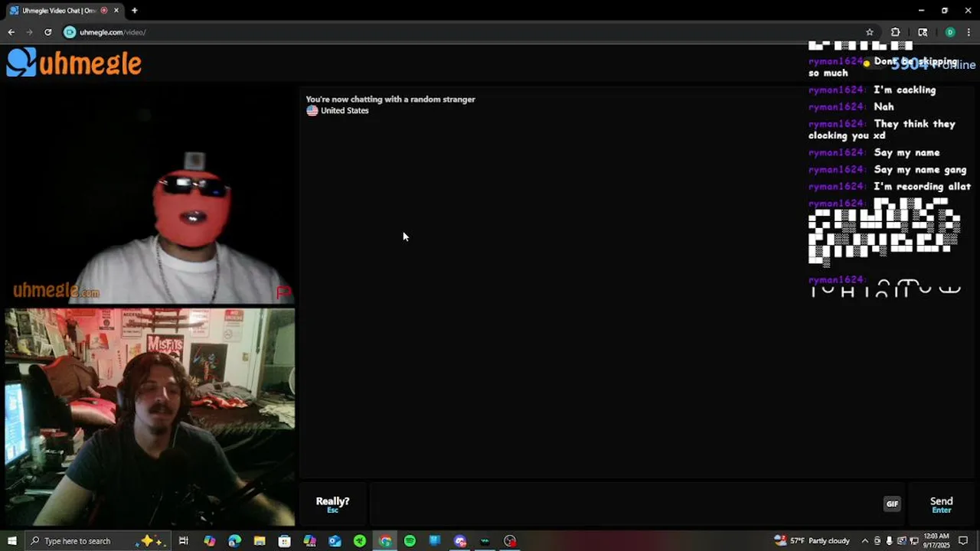Click the "I'm cackling" chat message
Image resolution: width=980 pixels, height=551 pixels.
coord(904,90)
